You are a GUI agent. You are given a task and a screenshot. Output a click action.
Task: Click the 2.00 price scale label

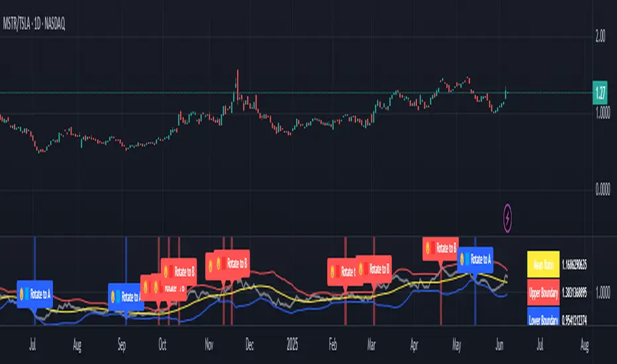[600, 36]
